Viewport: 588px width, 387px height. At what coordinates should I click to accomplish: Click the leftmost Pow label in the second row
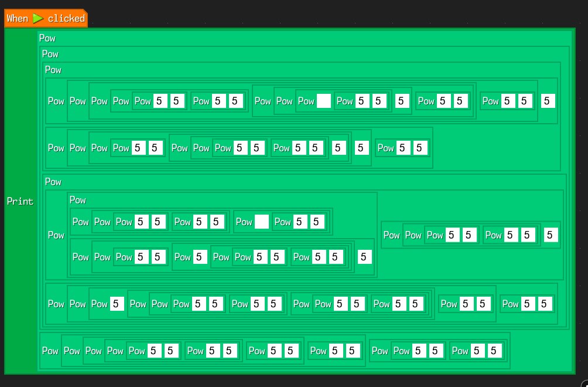click(56, 148)
